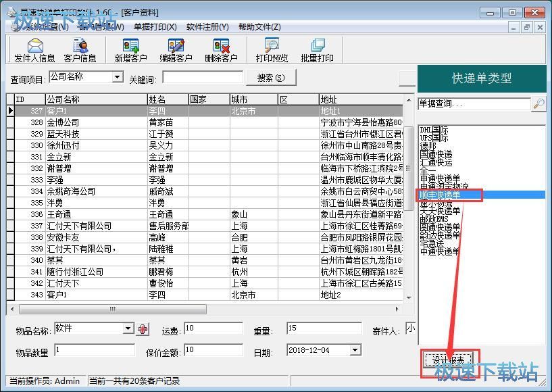Select 国通快递 in express type list

pyautogui.click(x=436, y=154)
